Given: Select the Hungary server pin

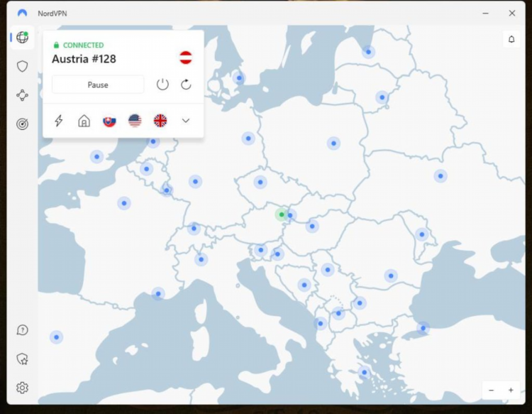Looking at the screenshot, I should 312,226.
